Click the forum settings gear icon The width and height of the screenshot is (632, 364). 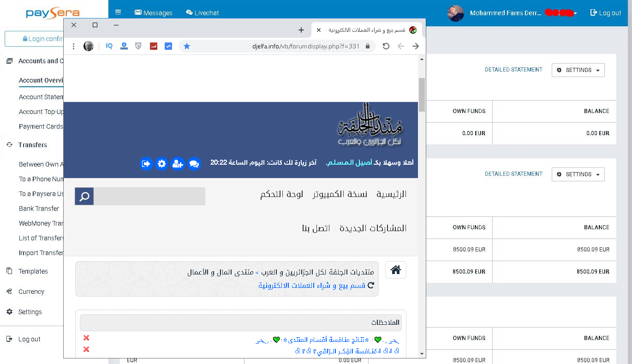(x=161, y=163)
